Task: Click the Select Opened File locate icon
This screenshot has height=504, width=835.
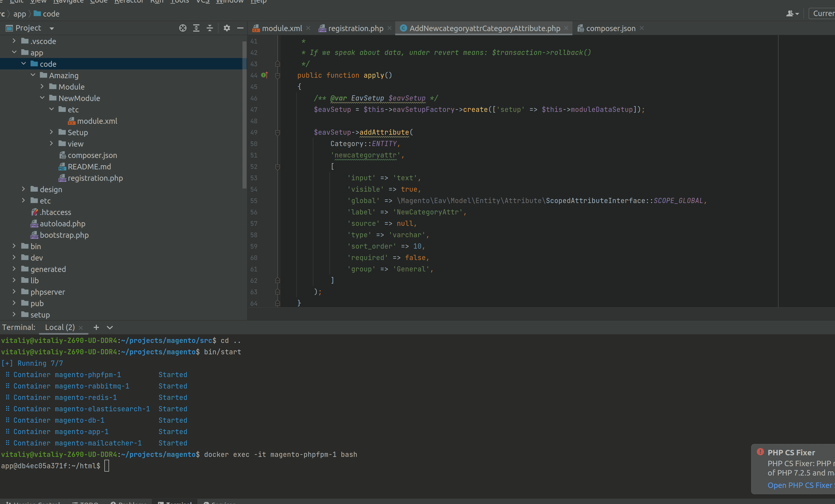Action: (x=183, y=28)
